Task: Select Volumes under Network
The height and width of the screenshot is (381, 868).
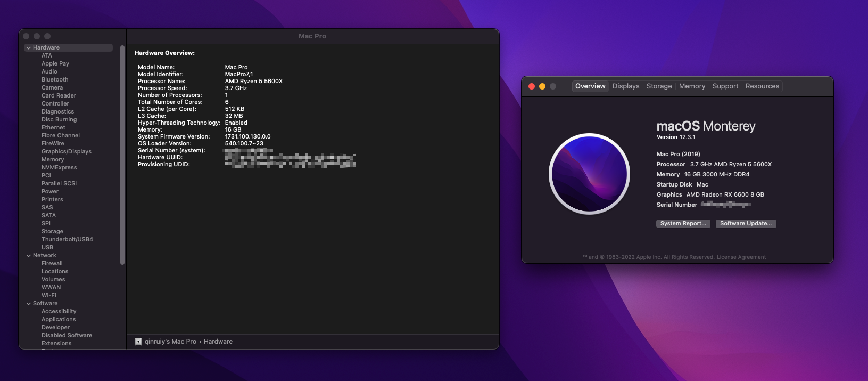Action: 53,280
